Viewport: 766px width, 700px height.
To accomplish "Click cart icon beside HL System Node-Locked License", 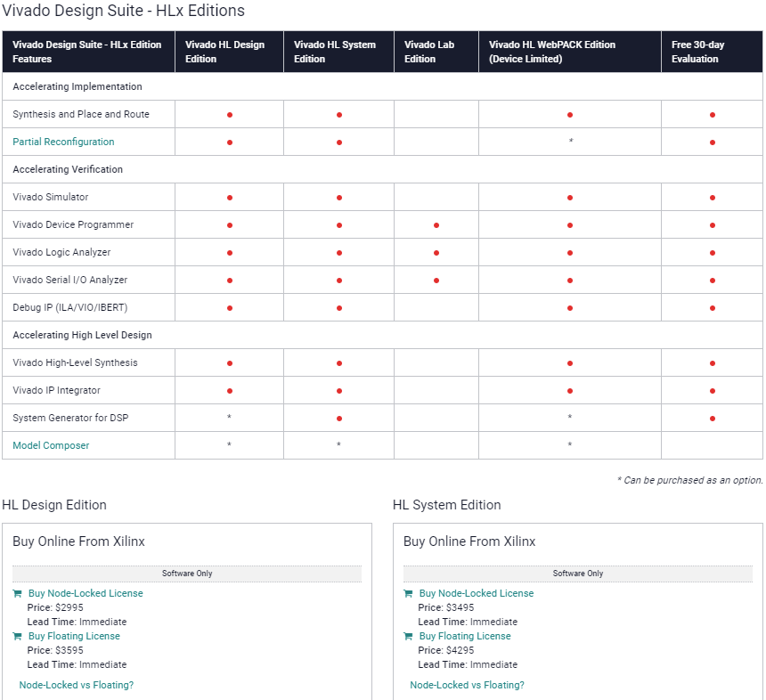I will click(408, 593).
